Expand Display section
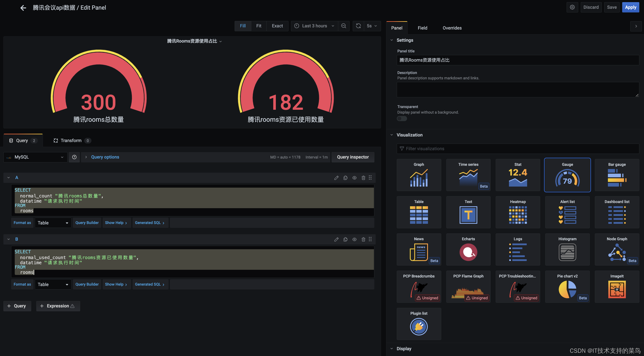The image size is (644, 356). pos(391,349)
